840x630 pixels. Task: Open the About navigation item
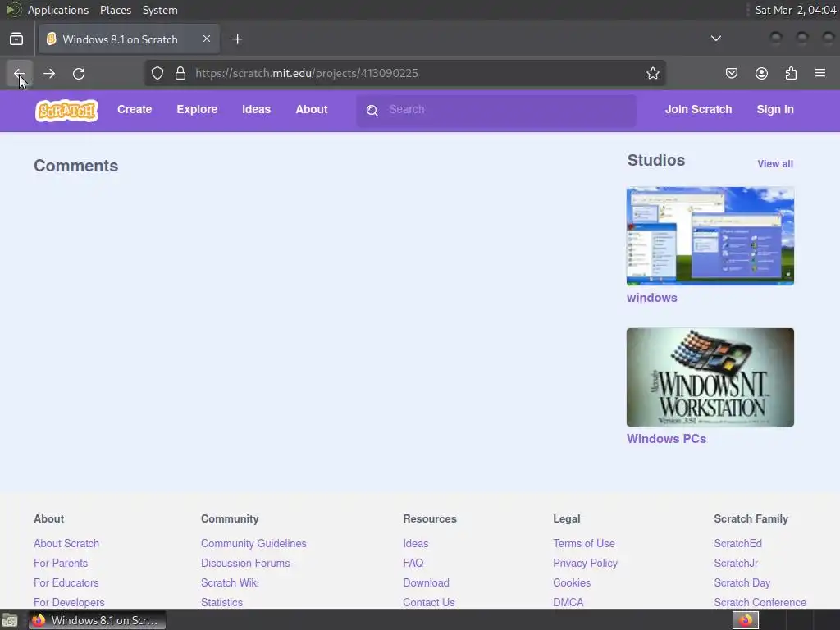(x=311, y=109)
